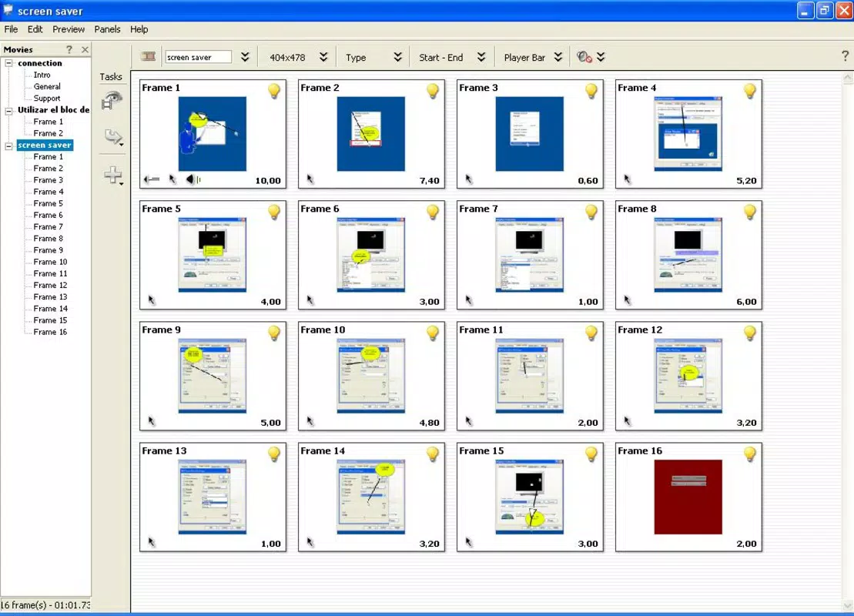Click the movie name input field
Image resolution: width=854 pixels, height=616 pixels.
198,57
